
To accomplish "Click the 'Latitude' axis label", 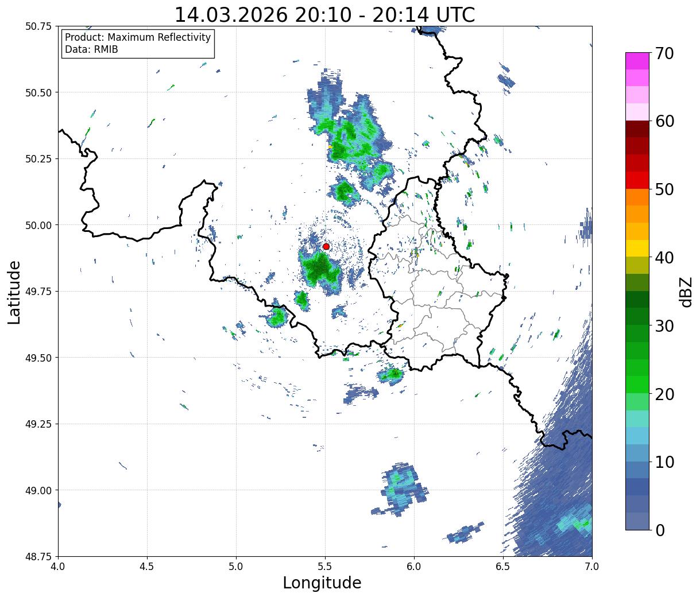I will click(x=14, y=292).
